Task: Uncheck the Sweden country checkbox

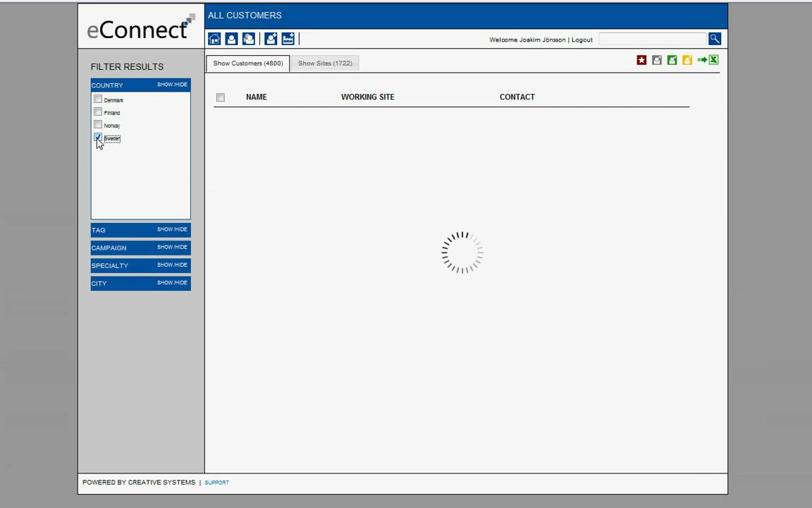Action: pos(98,138)
